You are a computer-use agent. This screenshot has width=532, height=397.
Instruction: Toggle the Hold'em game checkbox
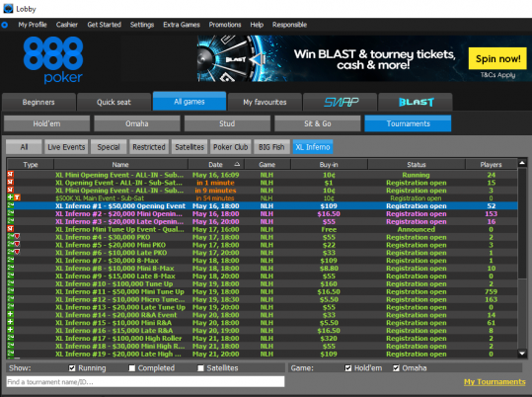coord(348,368)
